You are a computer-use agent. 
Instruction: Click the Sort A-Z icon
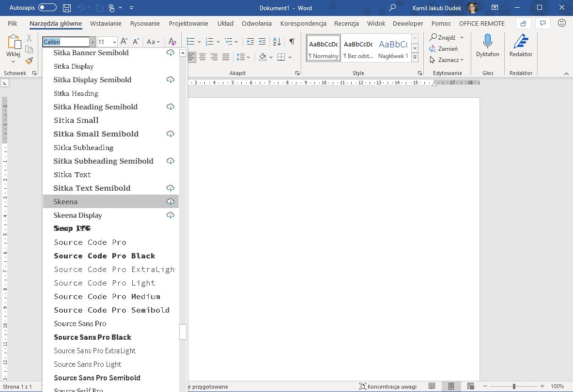tap(277, 42)
